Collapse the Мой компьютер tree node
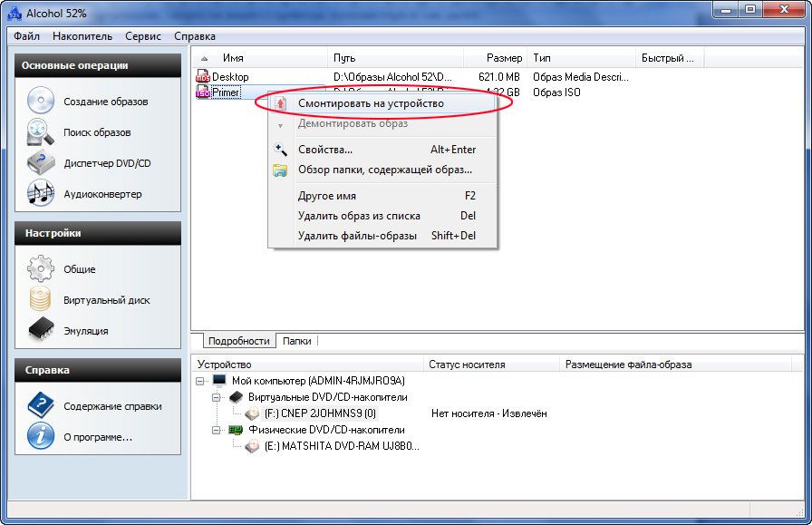 [x=200, y=381]
